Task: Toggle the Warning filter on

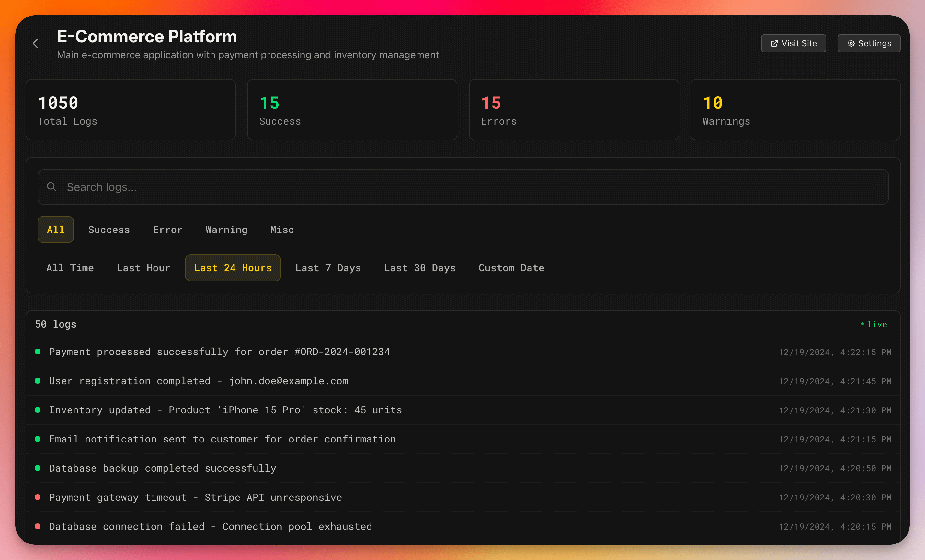Action: point(226,230)
